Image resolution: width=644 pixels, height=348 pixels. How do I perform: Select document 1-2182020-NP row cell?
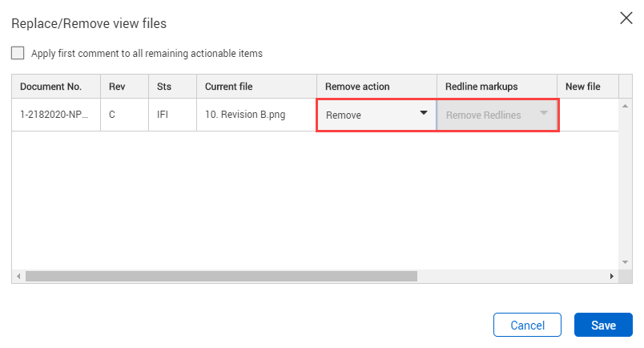point(56,115)
